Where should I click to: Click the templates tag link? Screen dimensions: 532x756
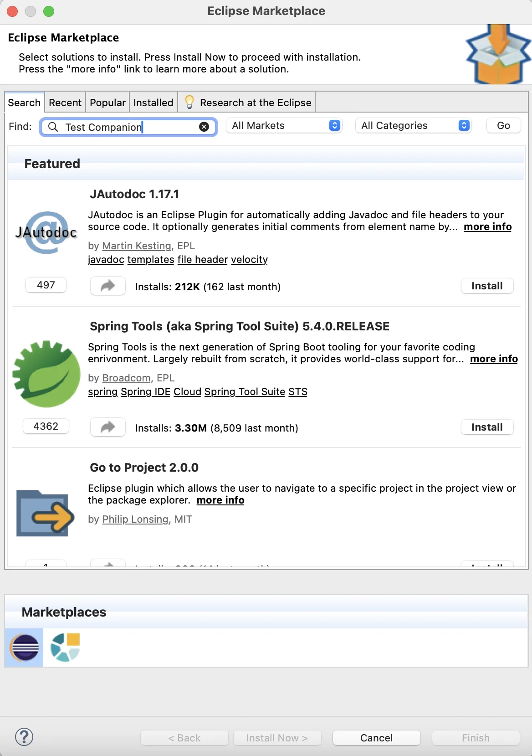(151, 260)
